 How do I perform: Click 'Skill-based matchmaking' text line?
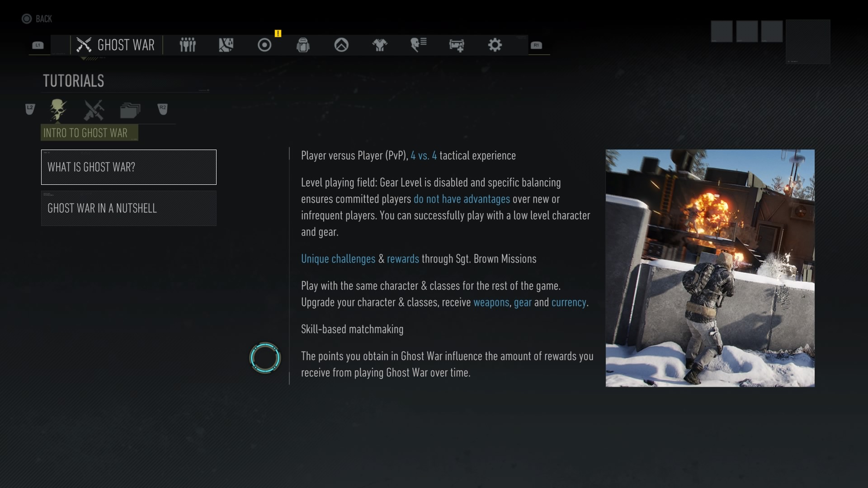pyautogui.click(x=352, y=329)
